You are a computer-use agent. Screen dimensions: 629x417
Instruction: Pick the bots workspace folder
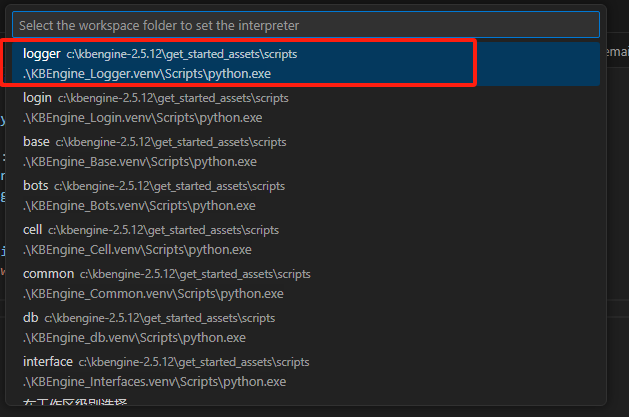point(306,196)
